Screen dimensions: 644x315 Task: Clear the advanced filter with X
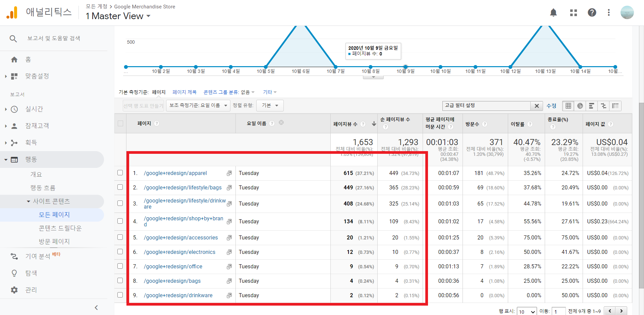point(537,106)
